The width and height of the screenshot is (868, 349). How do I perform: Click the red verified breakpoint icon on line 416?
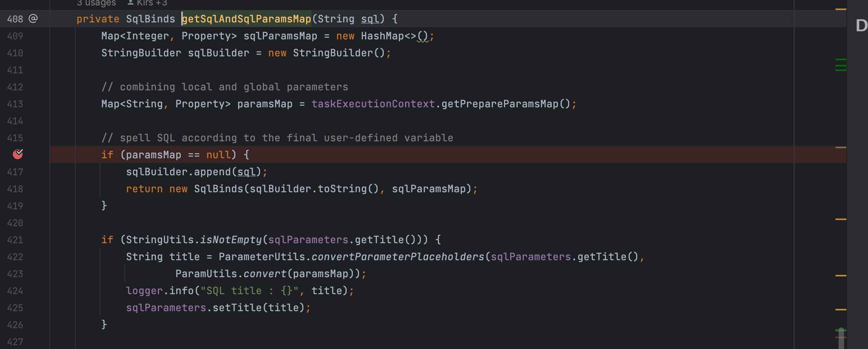(x=18, y=154)
